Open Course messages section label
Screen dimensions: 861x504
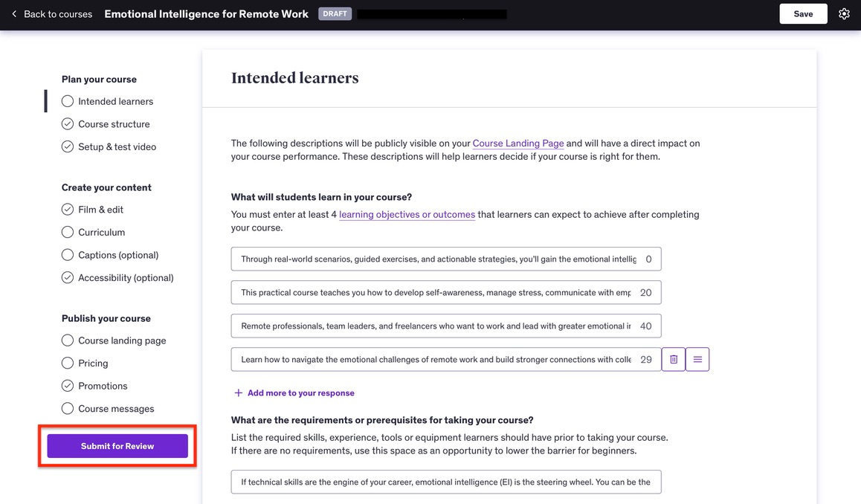tap(116, 408)
